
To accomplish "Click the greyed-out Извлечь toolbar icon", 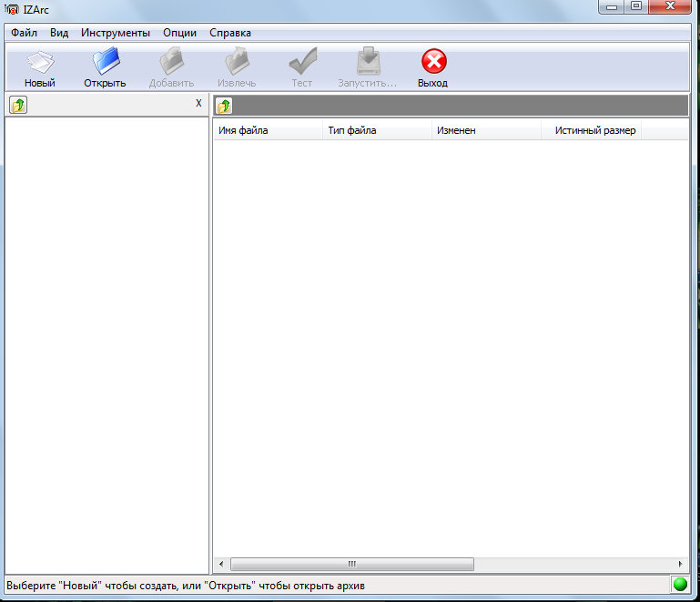I will pyautogui.click(x=237, y=61).
